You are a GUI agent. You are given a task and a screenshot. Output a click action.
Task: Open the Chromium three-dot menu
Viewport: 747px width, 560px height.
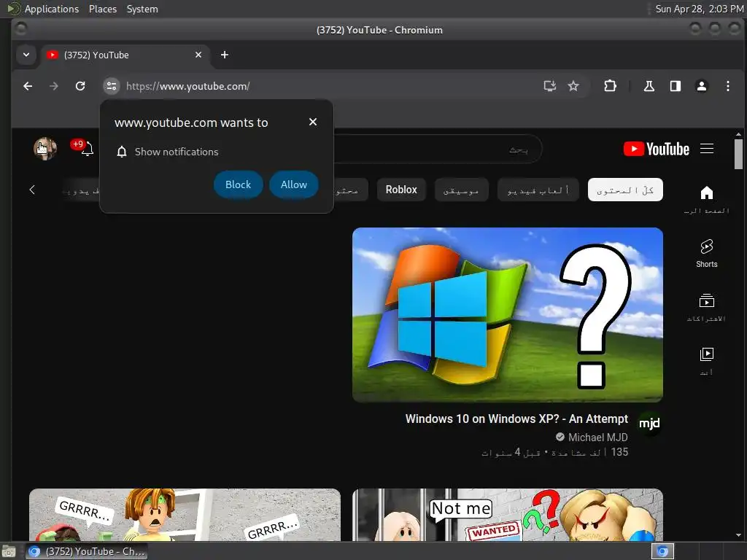[x=727, y=86]
